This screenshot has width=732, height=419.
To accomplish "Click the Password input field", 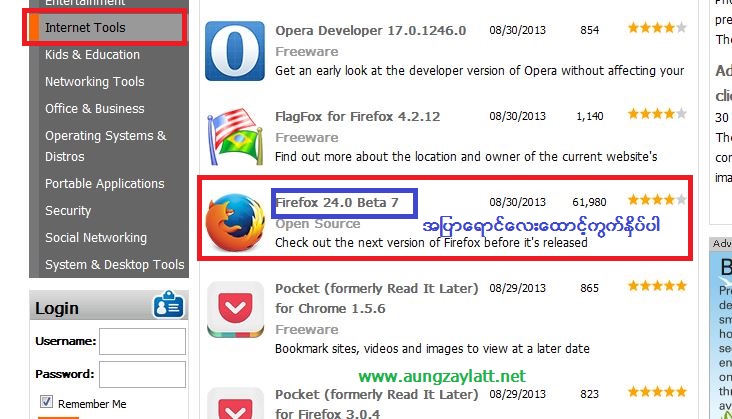I will click(x=142, y=374).
